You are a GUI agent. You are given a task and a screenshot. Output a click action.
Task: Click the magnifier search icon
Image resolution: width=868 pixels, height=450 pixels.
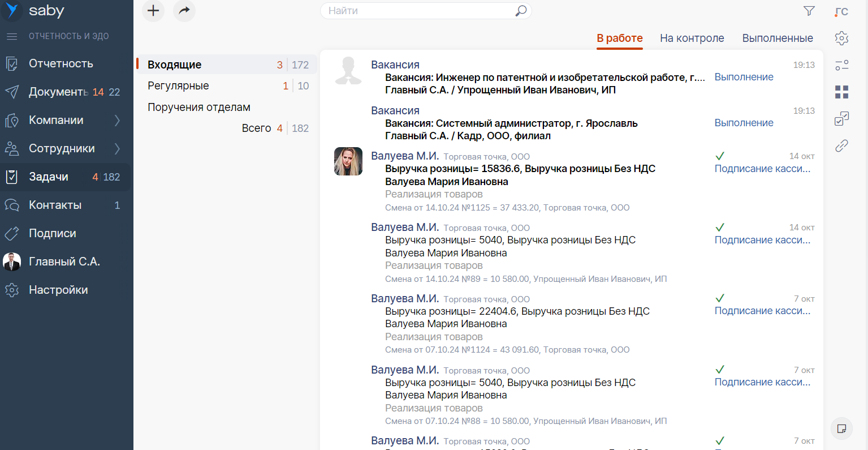521,11
